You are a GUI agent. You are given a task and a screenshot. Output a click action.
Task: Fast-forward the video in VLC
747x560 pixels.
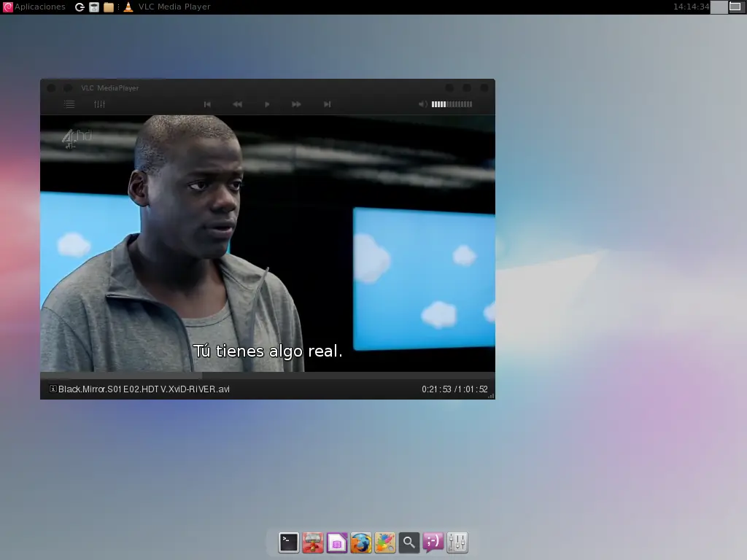[296, 104]
